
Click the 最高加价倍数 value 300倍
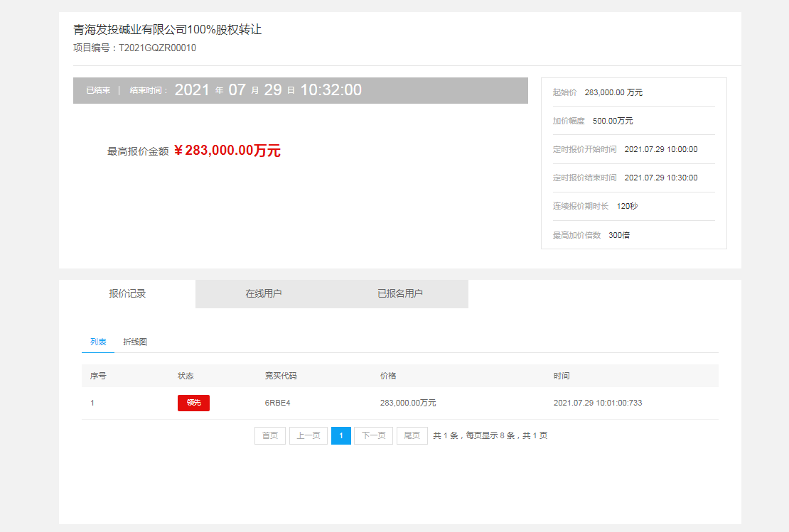click(619, 235)
